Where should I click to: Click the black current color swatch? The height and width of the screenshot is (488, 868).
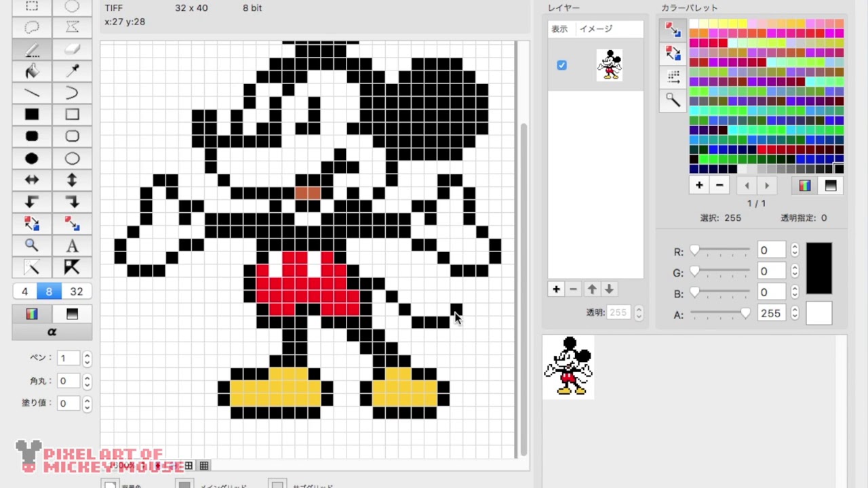(x=818, y=268)
